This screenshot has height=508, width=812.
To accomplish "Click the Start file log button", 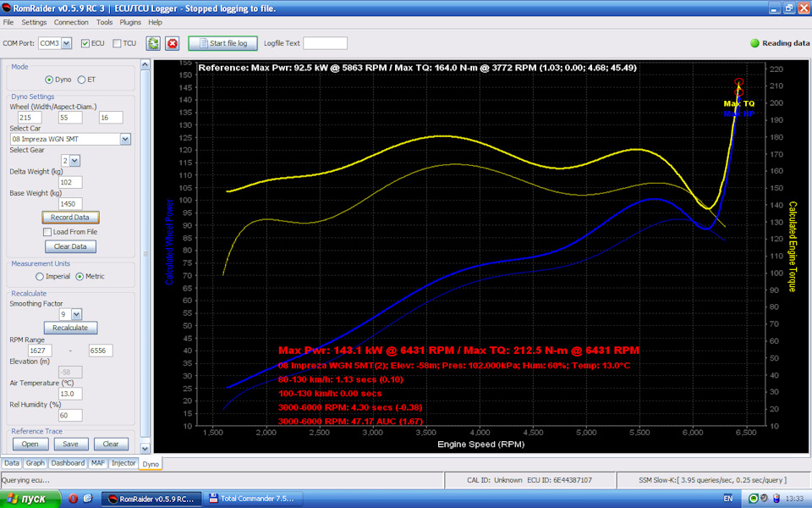I will point(222,43).
